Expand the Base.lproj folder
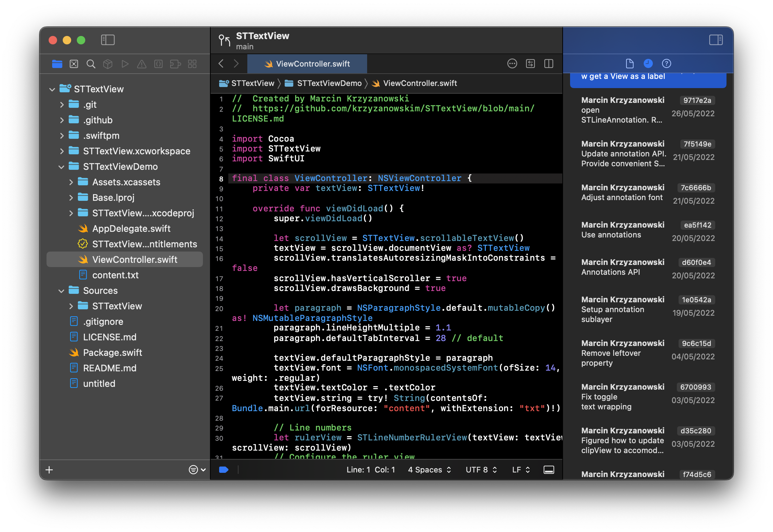 coord(71,198)
